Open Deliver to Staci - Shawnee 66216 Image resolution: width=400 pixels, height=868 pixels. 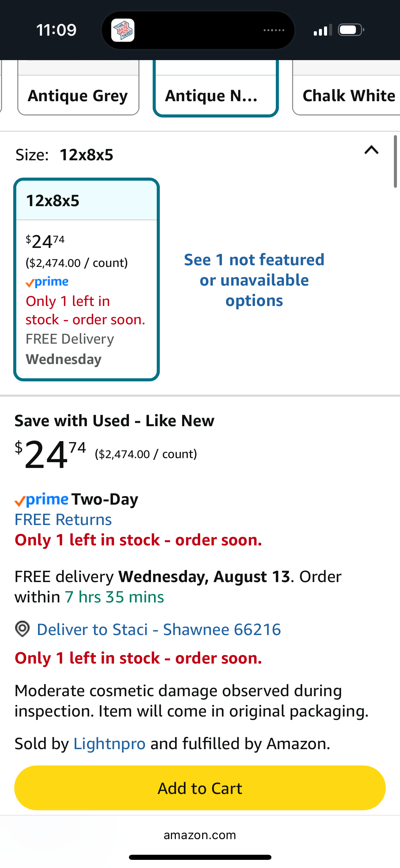pyautogui.click(x=159, y=629)
